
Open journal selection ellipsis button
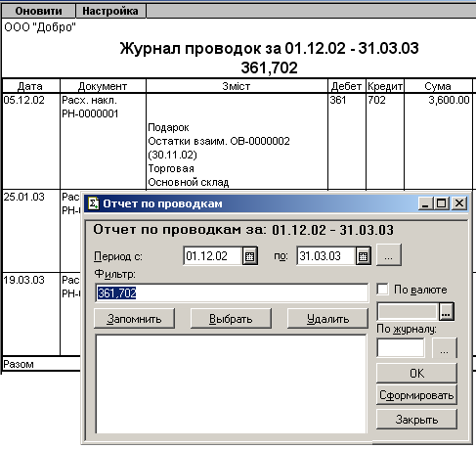pos(444,348)
